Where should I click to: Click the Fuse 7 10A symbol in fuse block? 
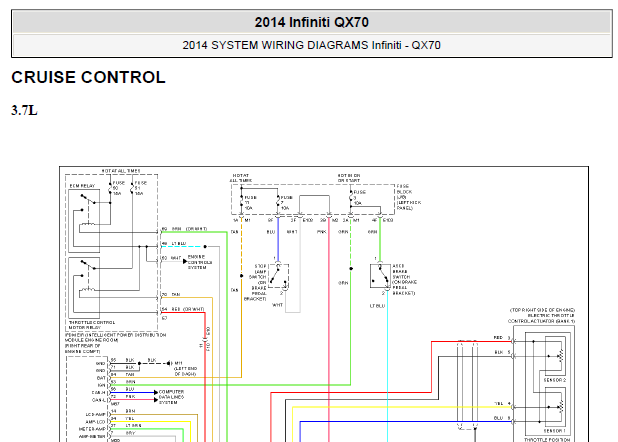point(279,202)
